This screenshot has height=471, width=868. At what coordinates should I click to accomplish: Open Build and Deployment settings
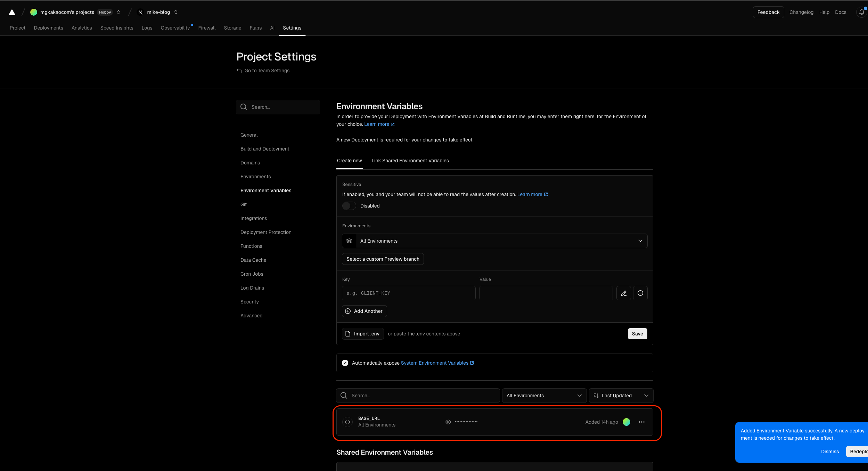click(265, 149)
